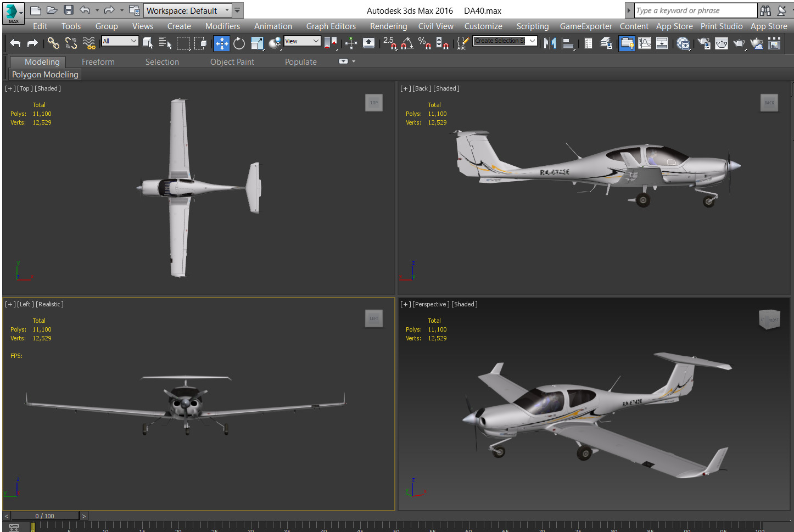Image resolution: width=794 pixels, height=532 pixels.
Task: Click the Unlink Selection icon
Action: (x=71, y=43)
